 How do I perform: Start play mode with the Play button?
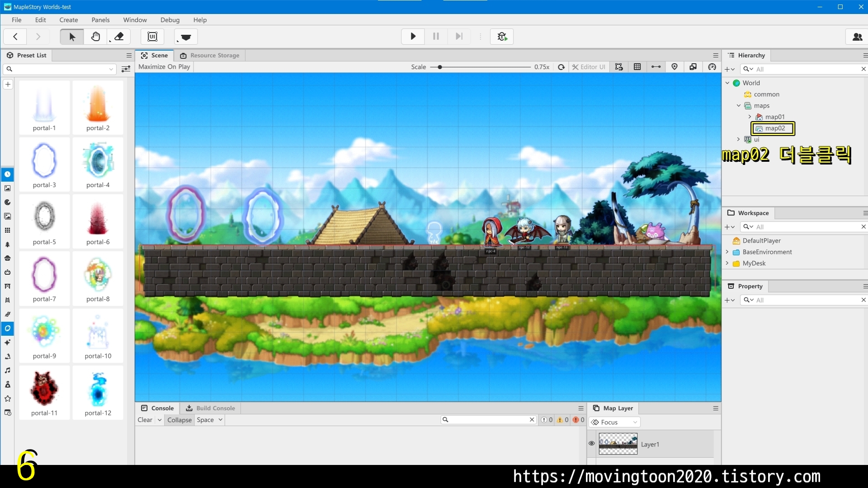(x=413, y=37)
